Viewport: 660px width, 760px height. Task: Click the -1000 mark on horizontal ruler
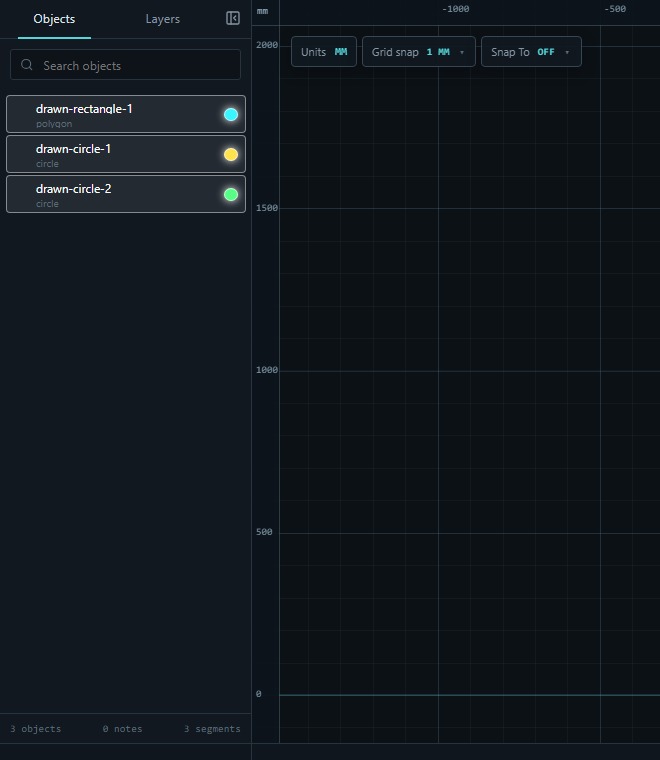tap(456, 9)
